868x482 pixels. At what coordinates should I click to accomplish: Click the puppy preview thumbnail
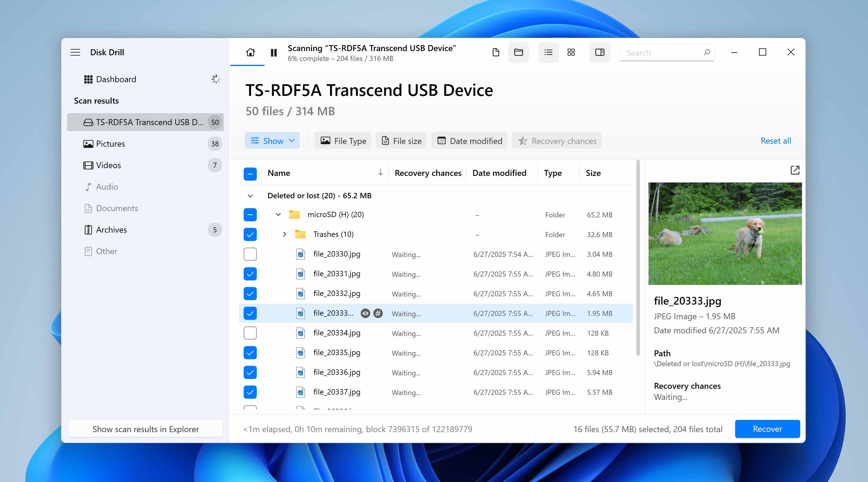click(725, 234)
